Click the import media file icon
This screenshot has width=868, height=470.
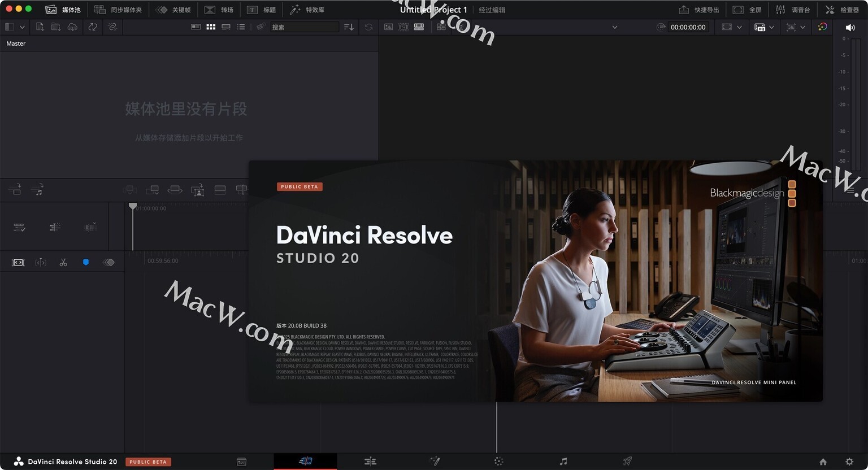40,27
